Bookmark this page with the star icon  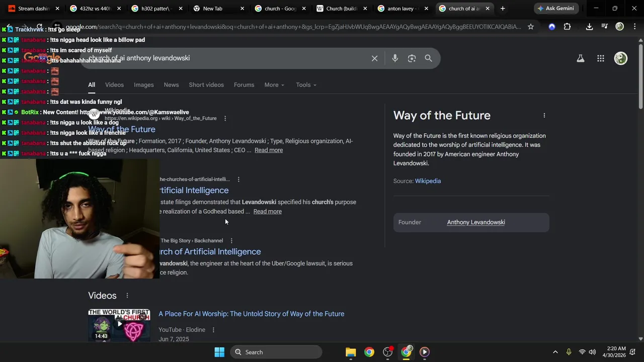coord(530,27)
